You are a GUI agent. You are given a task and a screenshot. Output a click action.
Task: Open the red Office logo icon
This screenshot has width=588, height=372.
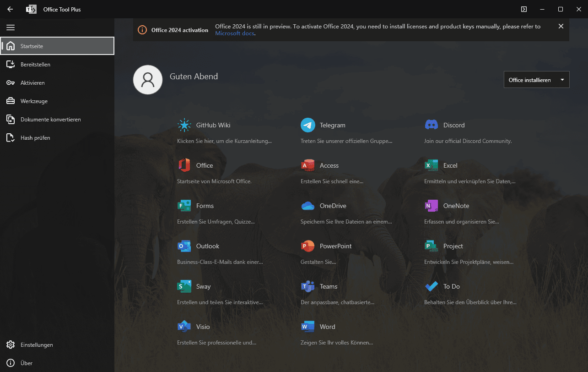pyautogui.click(x=184, y=165)
